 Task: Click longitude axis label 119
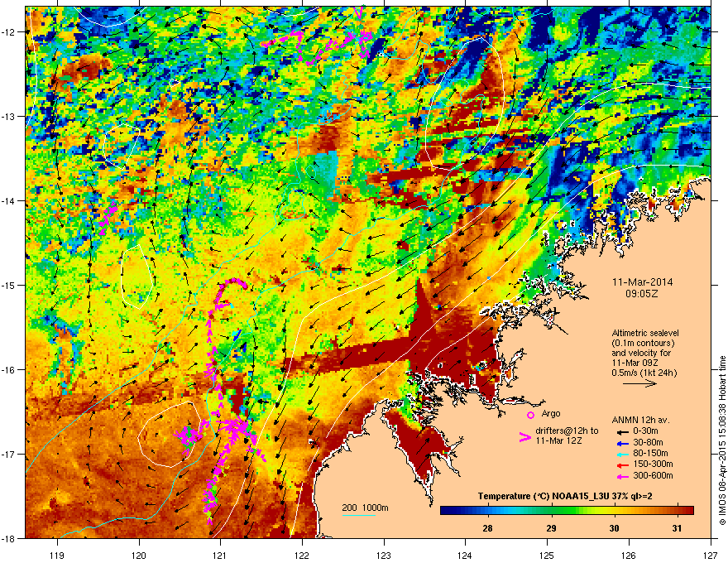point(58,555)
